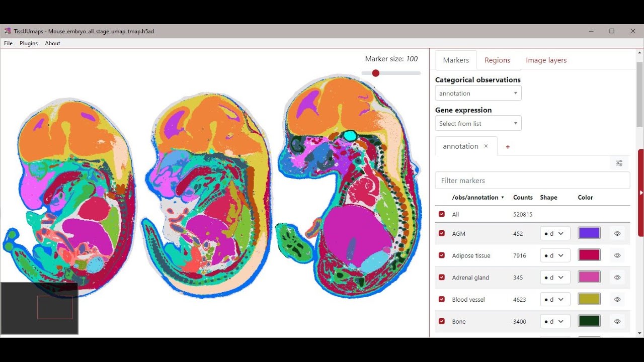
Task: Click the TissUUmaps app icon in title bar
Action: click(8, 31)
